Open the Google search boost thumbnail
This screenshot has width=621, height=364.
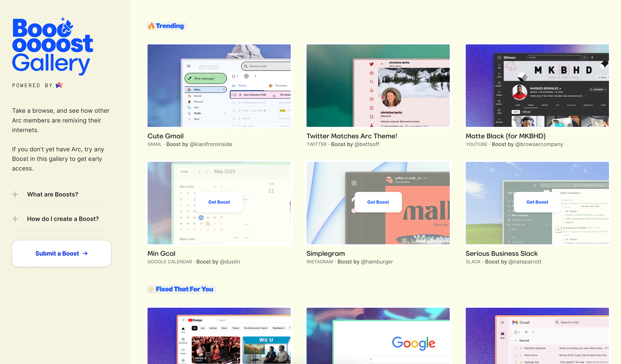378,336
